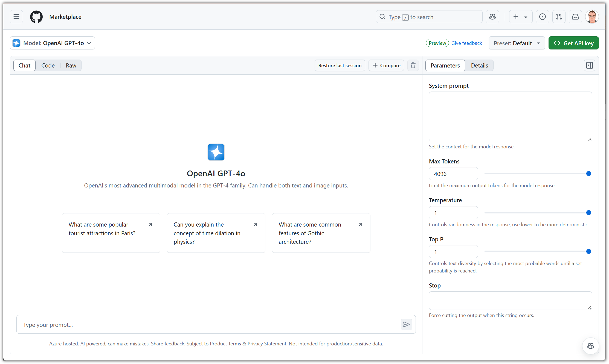Open Copilot chat from the header

point(492,17)
